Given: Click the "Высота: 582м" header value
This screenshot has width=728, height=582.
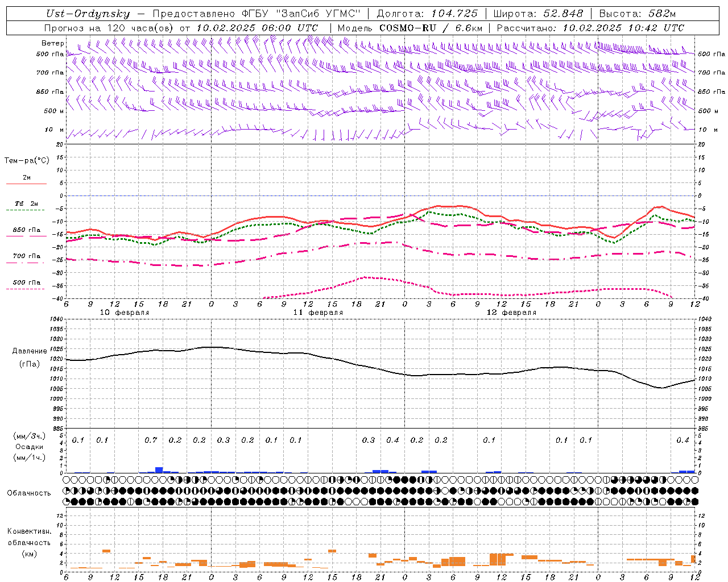Looking at the screenshot, I should coord(638,14).
